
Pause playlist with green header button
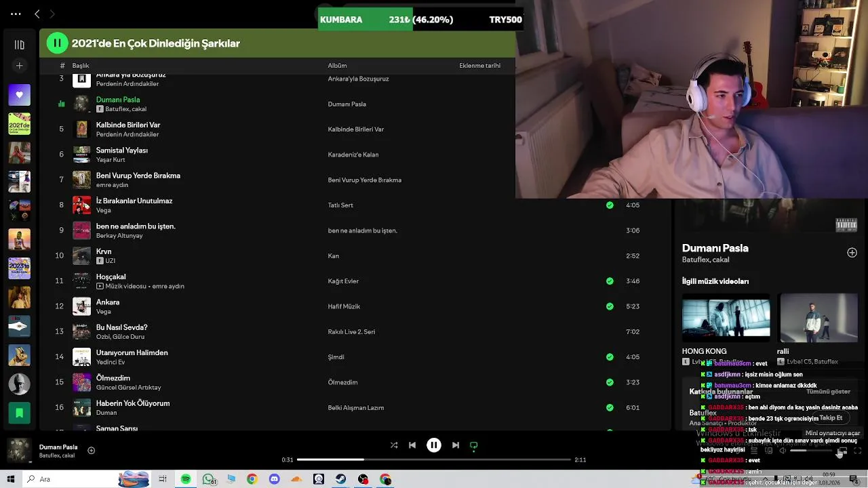(x=57, y=43)
